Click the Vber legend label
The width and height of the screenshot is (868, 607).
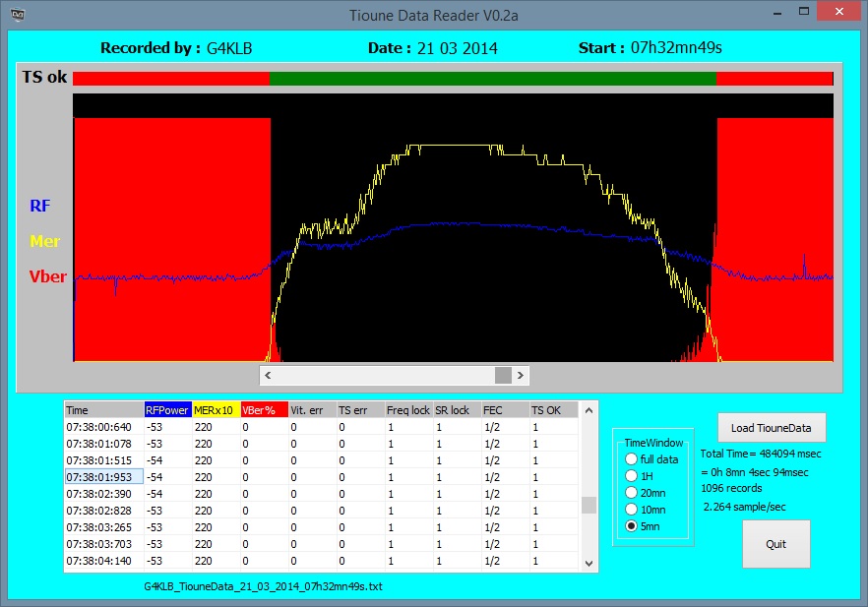click(x=47, y=276)
